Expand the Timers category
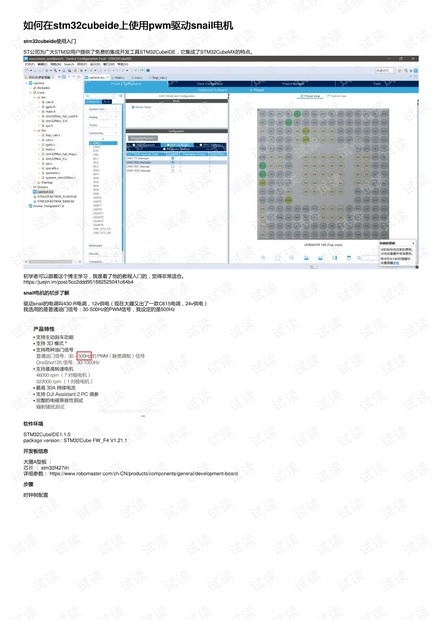440x620 pixels. (x=103, y=125)
